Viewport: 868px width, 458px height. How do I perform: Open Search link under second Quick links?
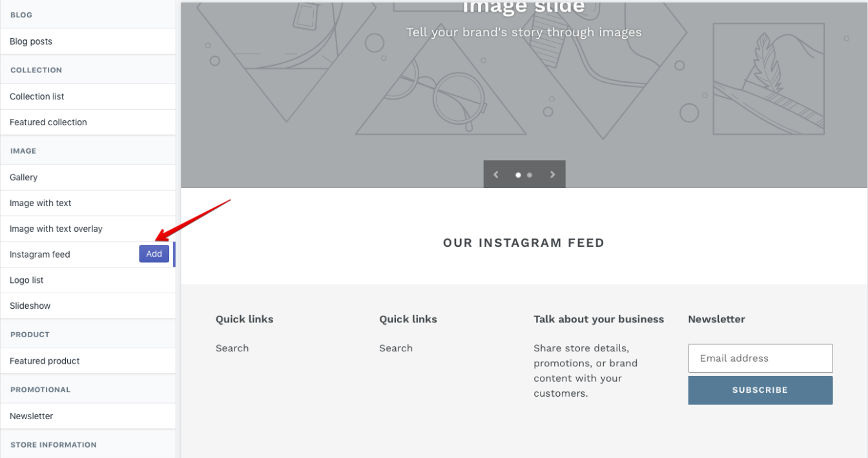point(396,348)
